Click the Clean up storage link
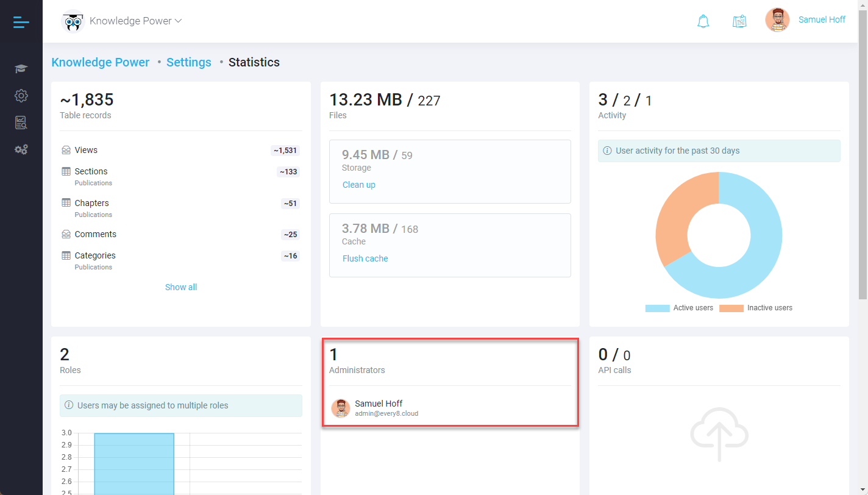The image size is (868, 495). click(359, 185)
